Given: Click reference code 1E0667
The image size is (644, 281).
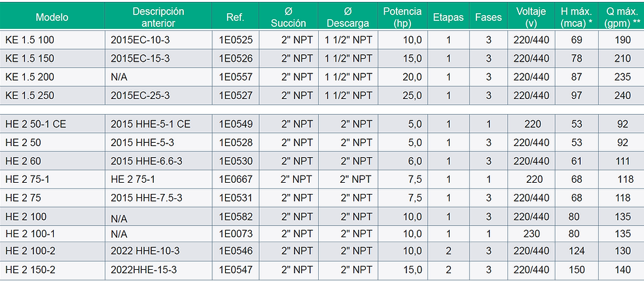Looking at the screenshot, I should tap(235, 179).
